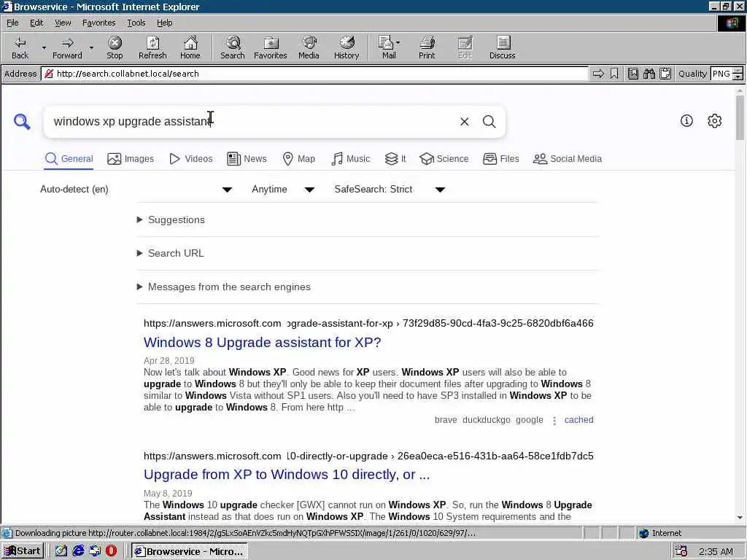Click the clipboard icon near Quality
The height and width of the screenshot is (560, 747).
[x=665, y=74]
